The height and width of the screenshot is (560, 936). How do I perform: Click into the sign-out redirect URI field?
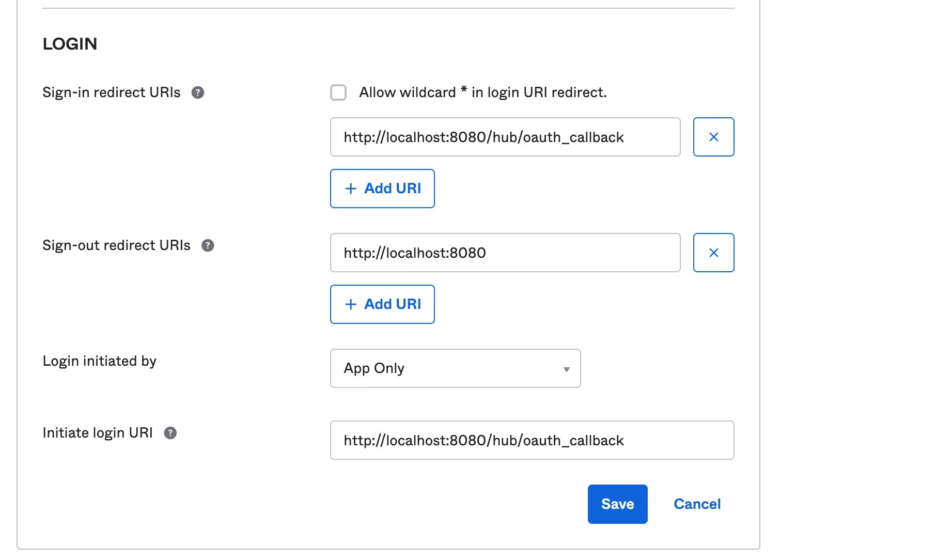pos(505,253)
